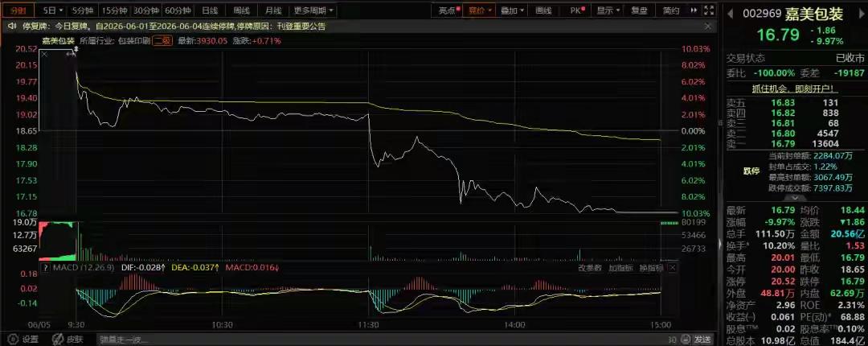Screen dimensions: 868x346
Task: Click the 换手 10.20% value
Action: click(x=780, y=245)
